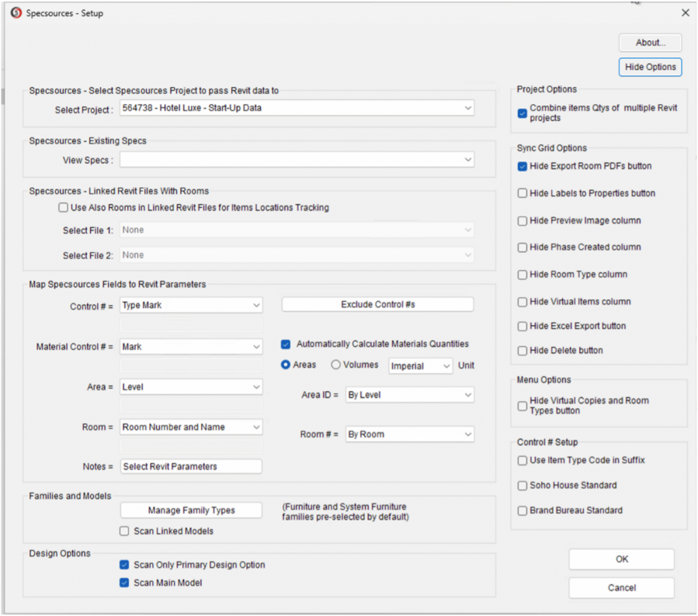Enable Brand Bureau Standard checkbox
698x616 pixels.
[x=523, y=510]
